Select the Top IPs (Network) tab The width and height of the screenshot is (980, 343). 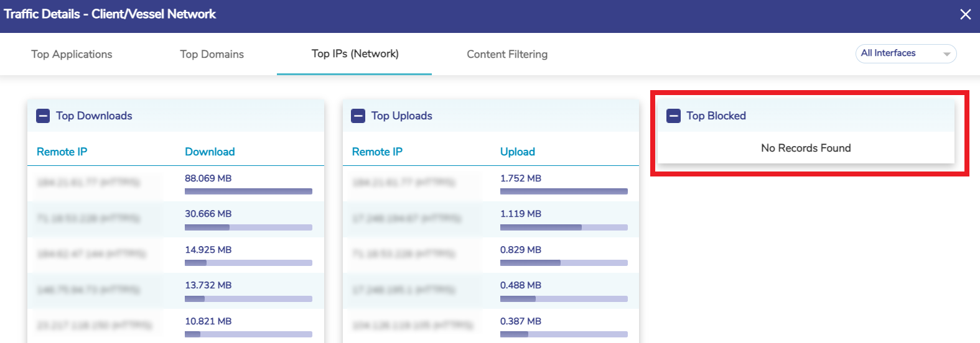pos(355,54)
